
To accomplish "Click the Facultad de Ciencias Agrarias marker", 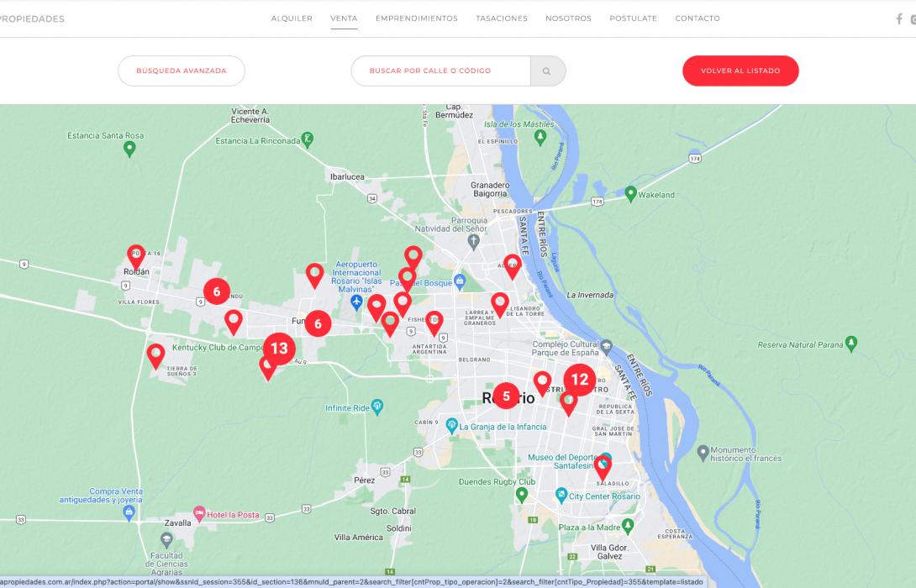I will click(166, 540).
